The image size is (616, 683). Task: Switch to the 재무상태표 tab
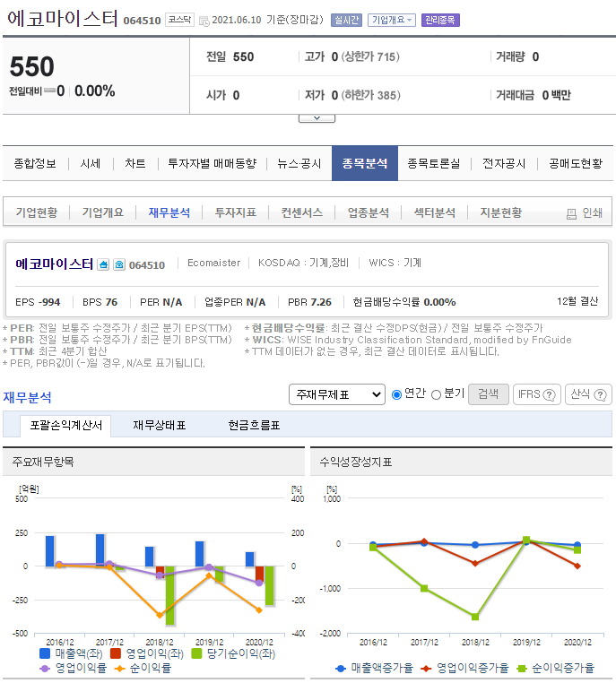coord(160,425)
